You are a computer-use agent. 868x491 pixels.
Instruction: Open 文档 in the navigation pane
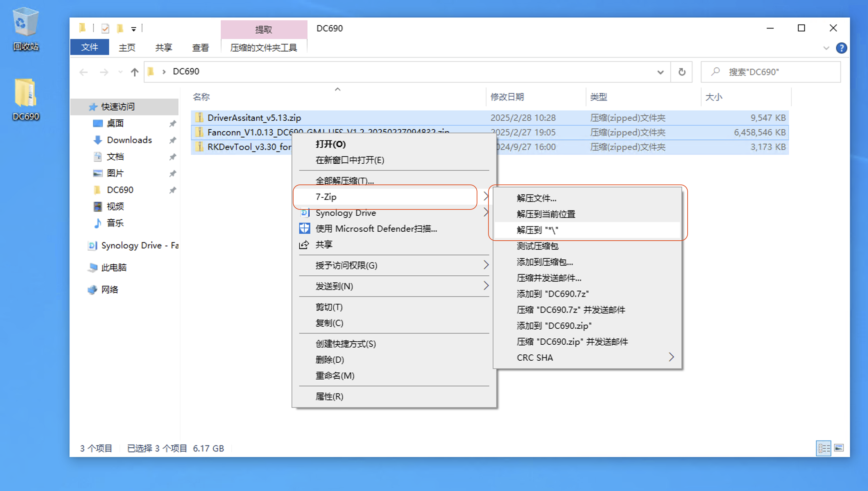115,156
